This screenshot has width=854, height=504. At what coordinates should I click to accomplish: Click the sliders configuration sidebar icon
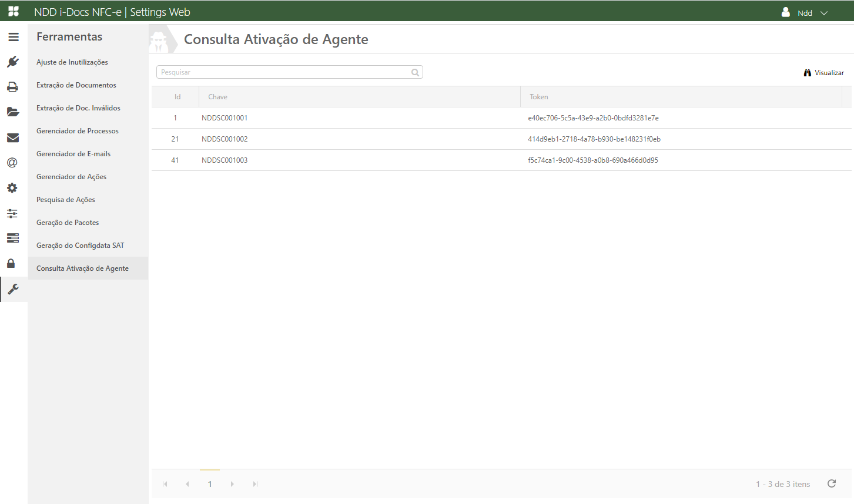tap(12, 213)
